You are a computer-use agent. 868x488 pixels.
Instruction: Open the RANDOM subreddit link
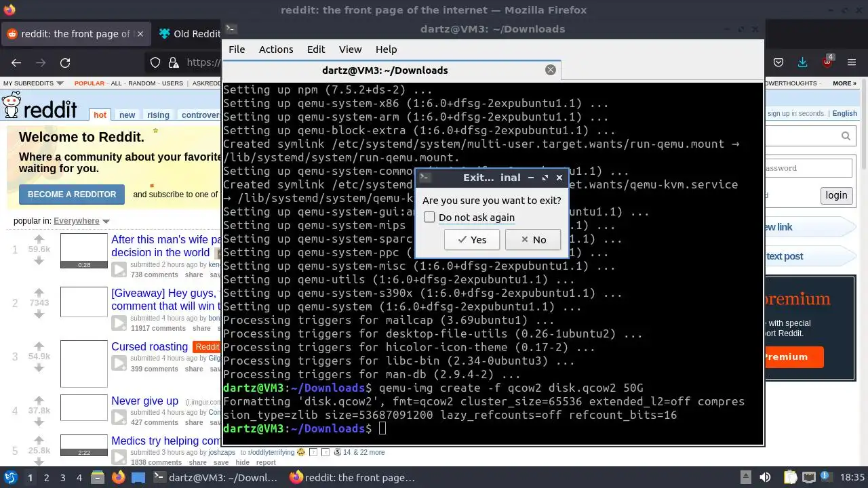[x=142, y=83]
